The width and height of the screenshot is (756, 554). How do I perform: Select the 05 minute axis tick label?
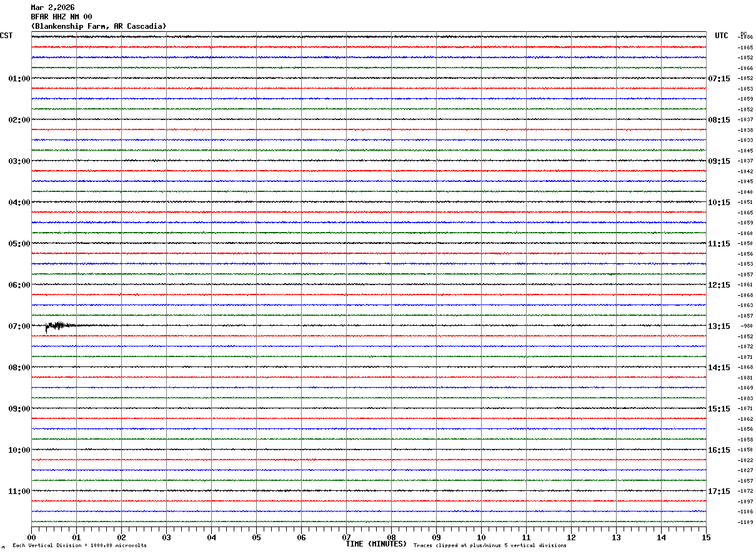pos(256,537)
